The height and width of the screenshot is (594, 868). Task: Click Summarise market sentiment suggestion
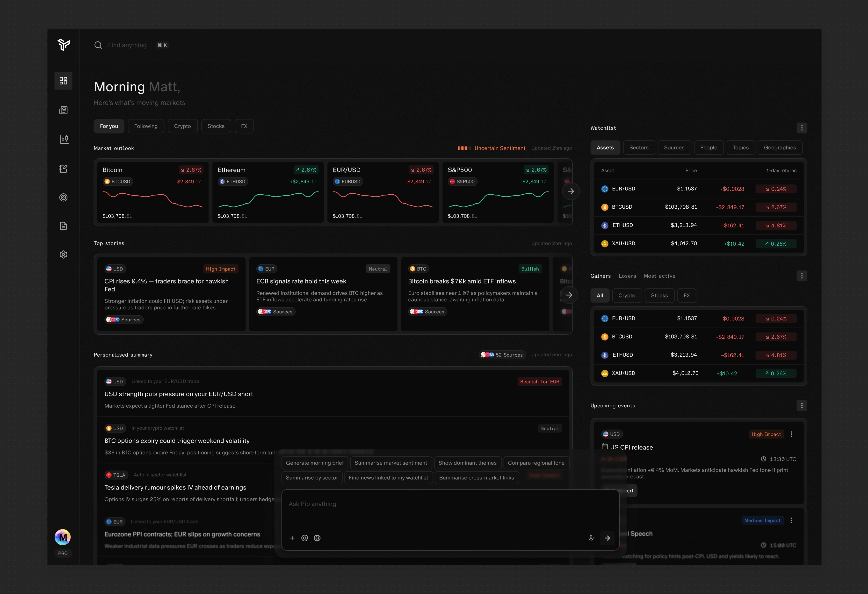[391, 463]
